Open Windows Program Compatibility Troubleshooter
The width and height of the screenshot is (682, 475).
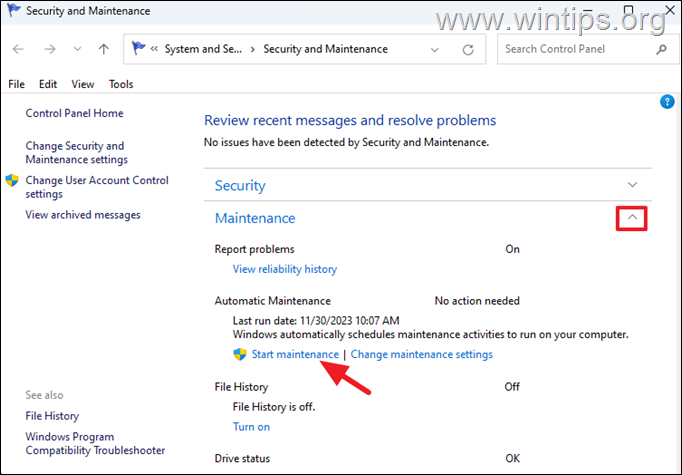coord(95,443)
